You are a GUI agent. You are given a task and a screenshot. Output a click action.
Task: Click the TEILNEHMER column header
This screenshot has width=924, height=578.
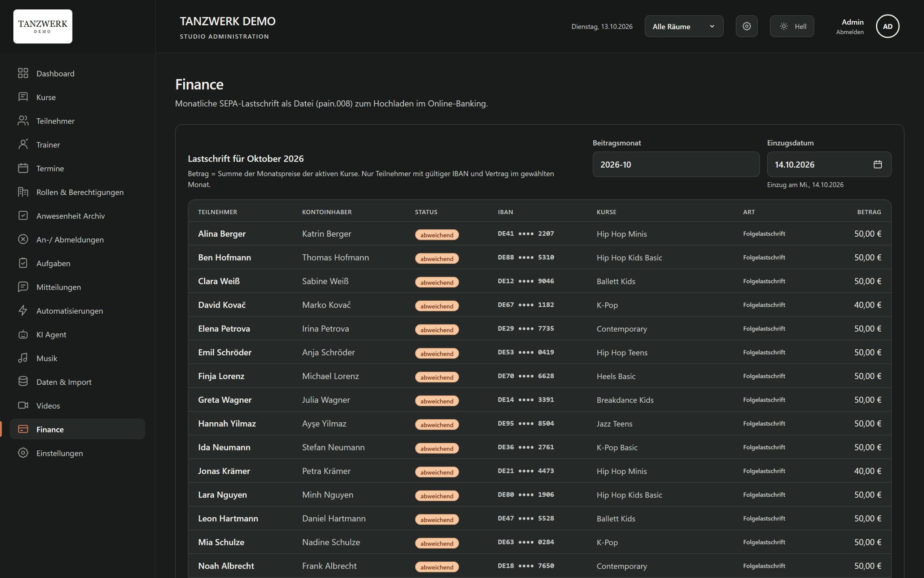[x=217, y=212]
